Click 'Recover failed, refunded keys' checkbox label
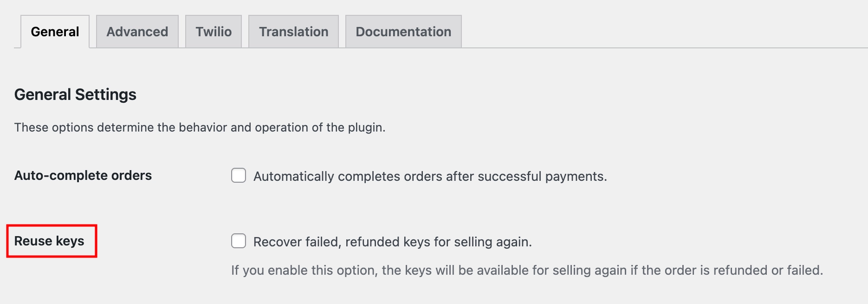Image resolution: width=868 pixels, height=304 pixels. click(392, 242)
